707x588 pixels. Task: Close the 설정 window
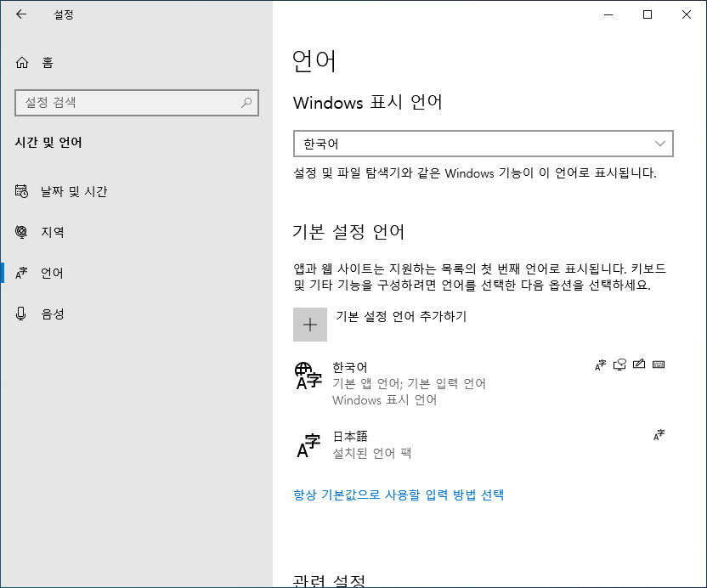[x=687, y=14]
